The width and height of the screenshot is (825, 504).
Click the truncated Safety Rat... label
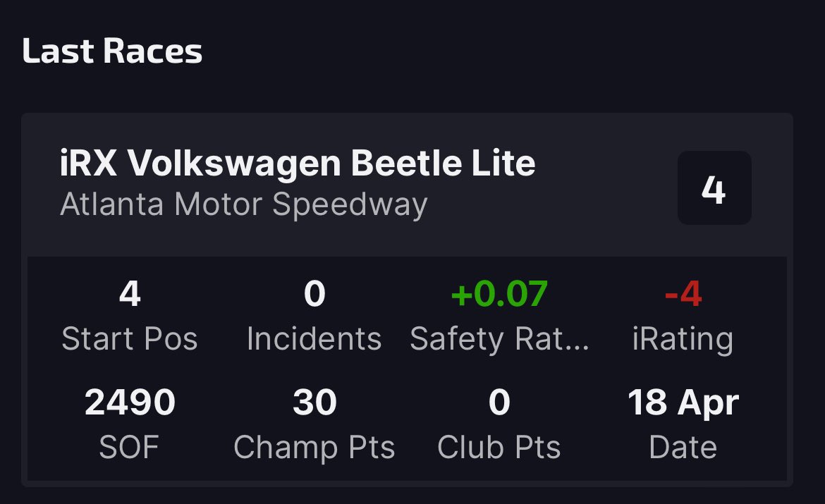[499, 338]
